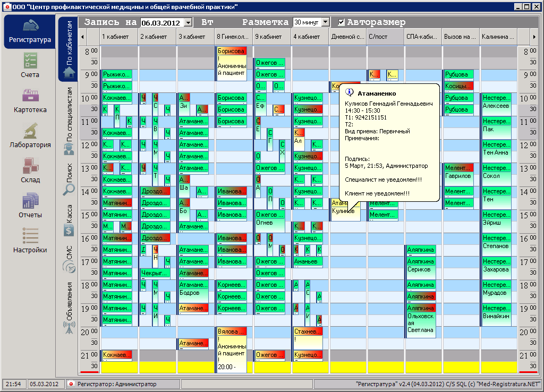Select the Корнеев... appointment at 18:00
544x392 pixels.
(232, 285)
